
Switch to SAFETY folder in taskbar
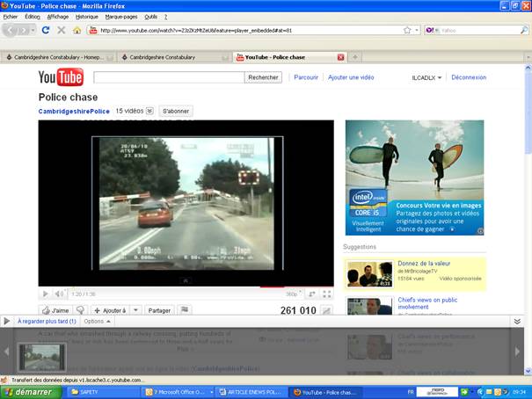(102, 392)
